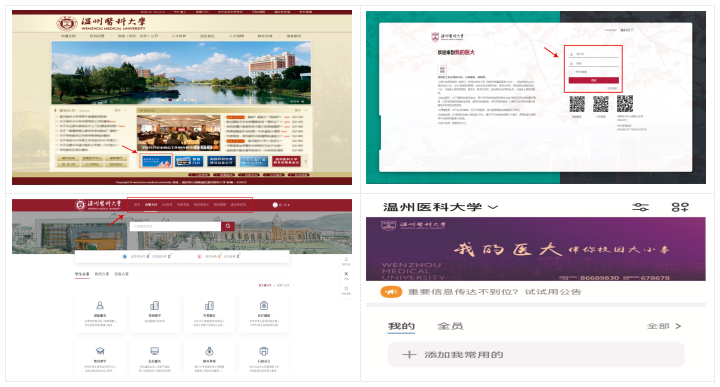Image resolution: width=720 pixels, height=387 pixels.
Task: Click the red login button
Action: click(594, 80)
